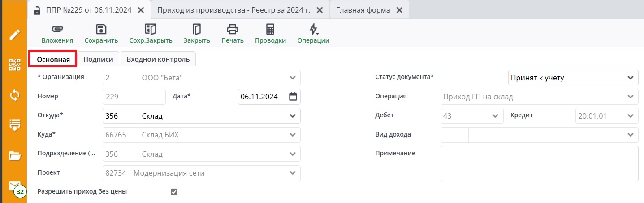Screen dimensions: 644x203
Task: Click the pencil icon in sidebar
Action: click(15, 35)
